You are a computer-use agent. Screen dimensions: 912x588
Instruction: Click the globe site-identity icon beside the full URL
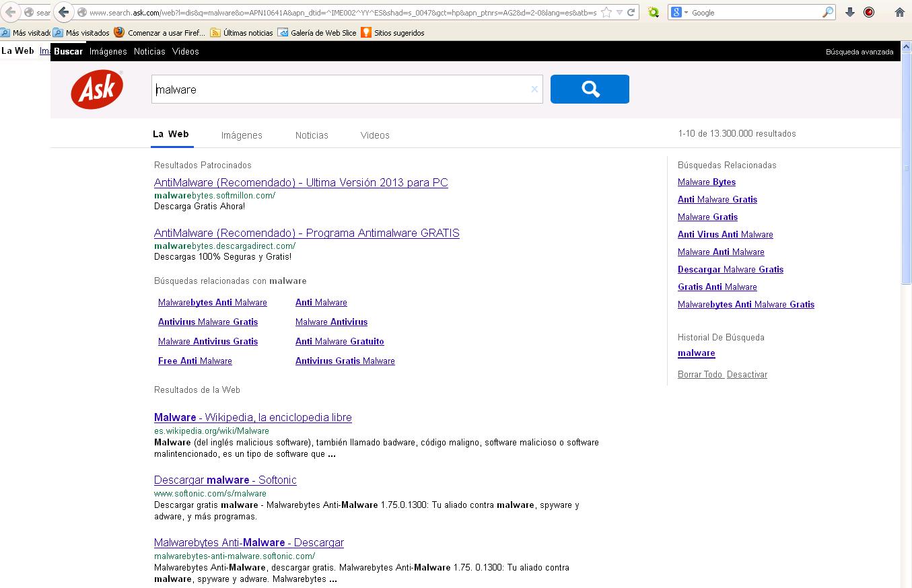[x=82, y=12]
